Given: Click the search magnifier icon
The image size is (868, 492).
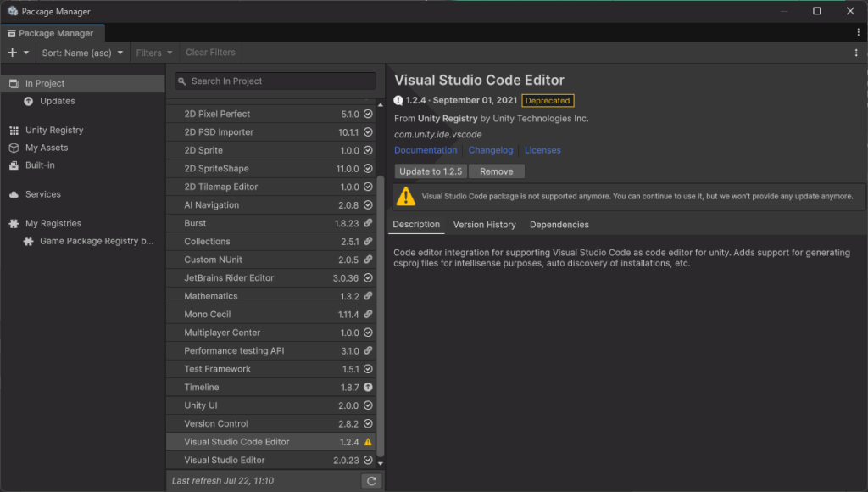Looking at the screenshot, I should (x=182, y=81).
